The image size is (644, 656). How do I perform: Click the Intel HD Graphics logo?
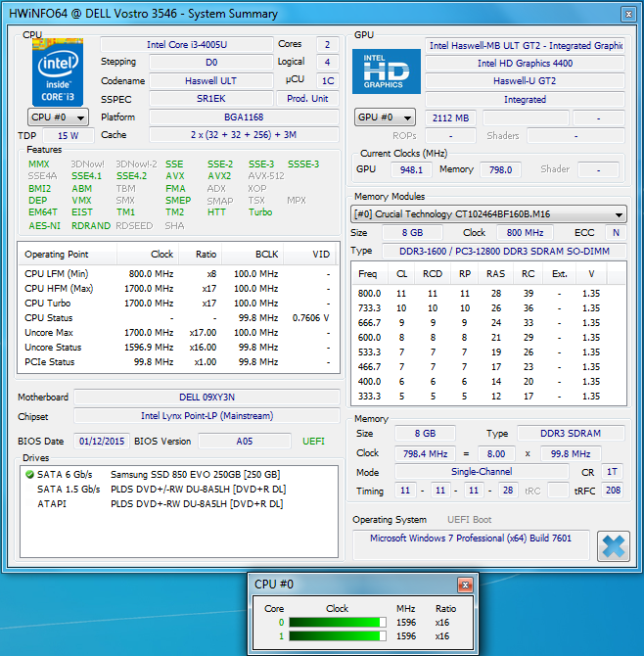point(386,70)
